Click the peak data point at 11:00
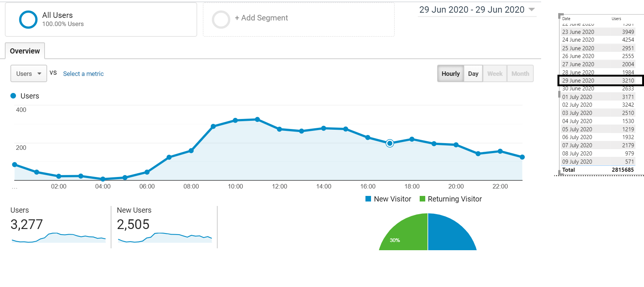 (x=257, y=119)
